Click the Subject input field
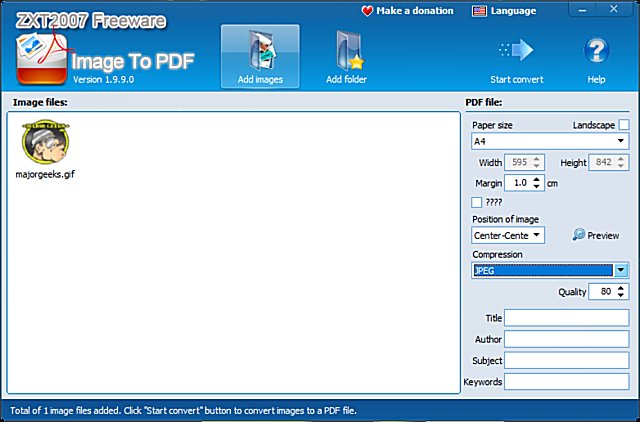This screenshot has height=422, width=640. 567,360
